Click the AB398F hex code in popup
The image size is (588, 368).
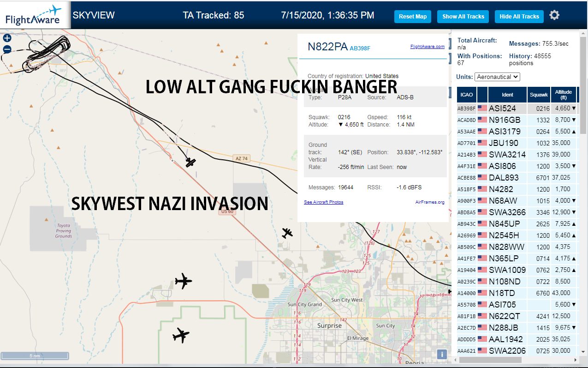[360, 48]
